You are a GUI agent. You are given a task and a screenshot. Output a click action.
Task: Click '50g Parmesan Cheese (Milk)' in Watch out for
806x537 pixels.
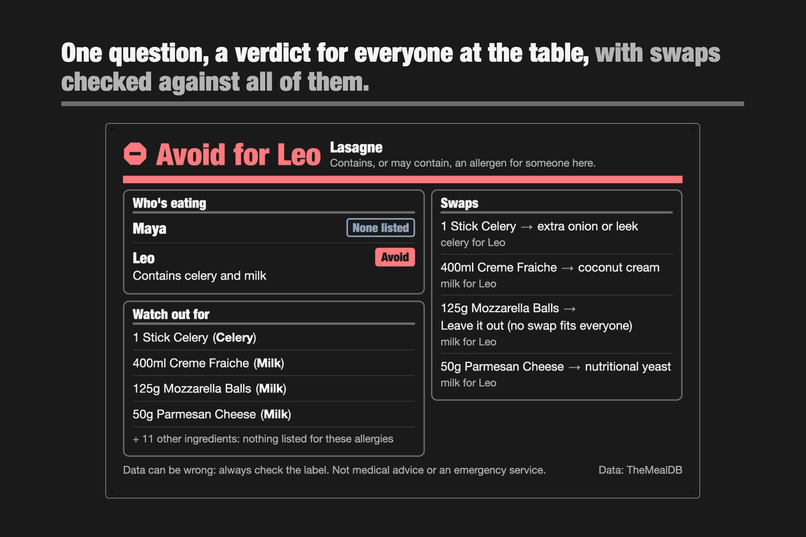[x=212, y=414]
